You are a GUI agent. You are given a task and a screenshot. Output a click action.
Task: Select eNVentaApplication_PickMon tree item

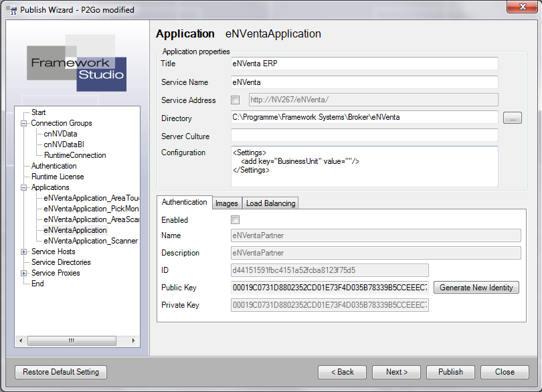point(91,209)
